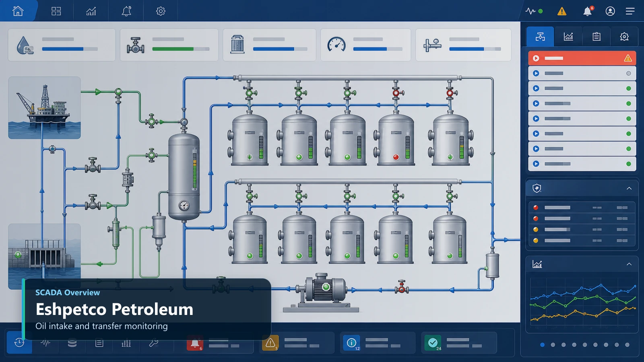Select the first pagination dot under the chart
The image size is (644, 362).
[542, 345]
